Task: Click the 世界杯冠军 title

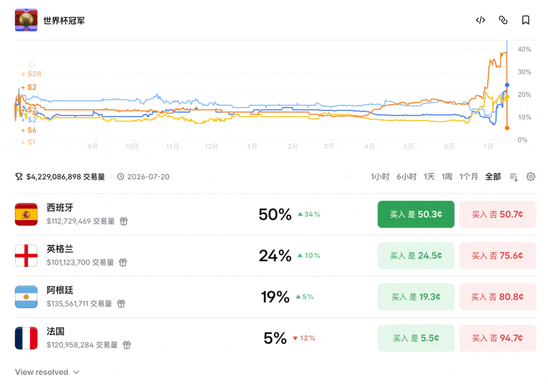Action: (x=64, y=21)
